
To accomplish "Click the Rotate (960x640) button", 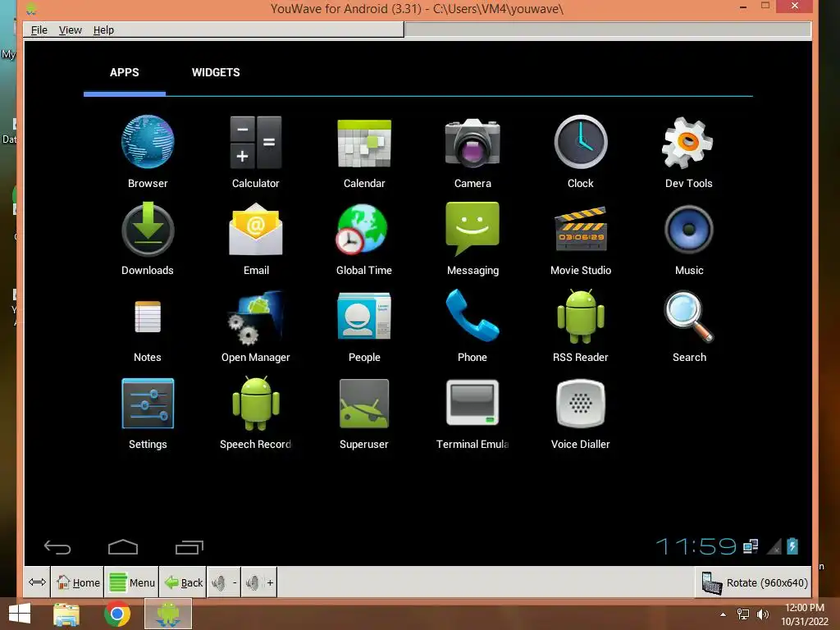I will [x=755, y=582].
